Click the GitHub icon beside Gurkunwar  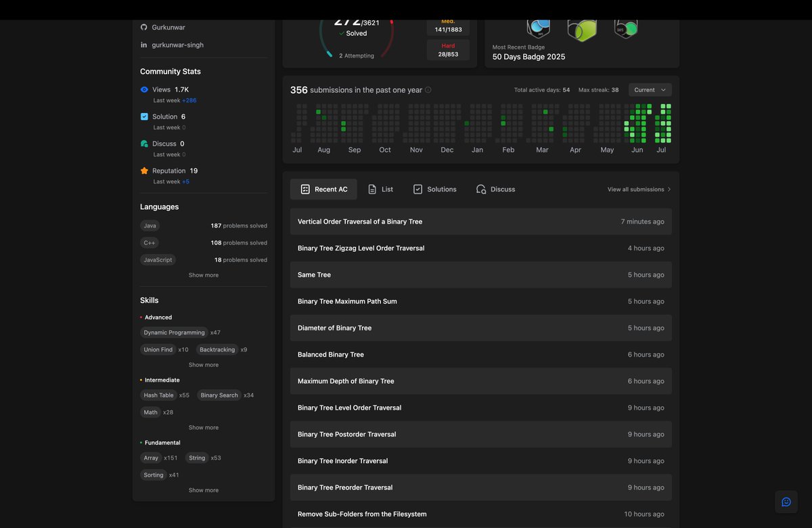pyautogui.click(x=143, y=27)
